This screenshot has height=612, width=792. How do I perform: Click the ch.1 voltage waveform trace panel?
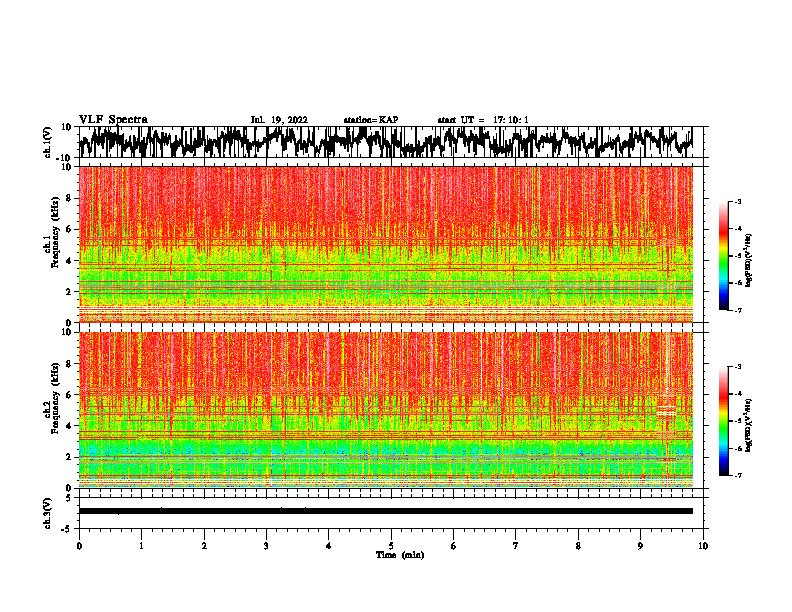[385, 142]
